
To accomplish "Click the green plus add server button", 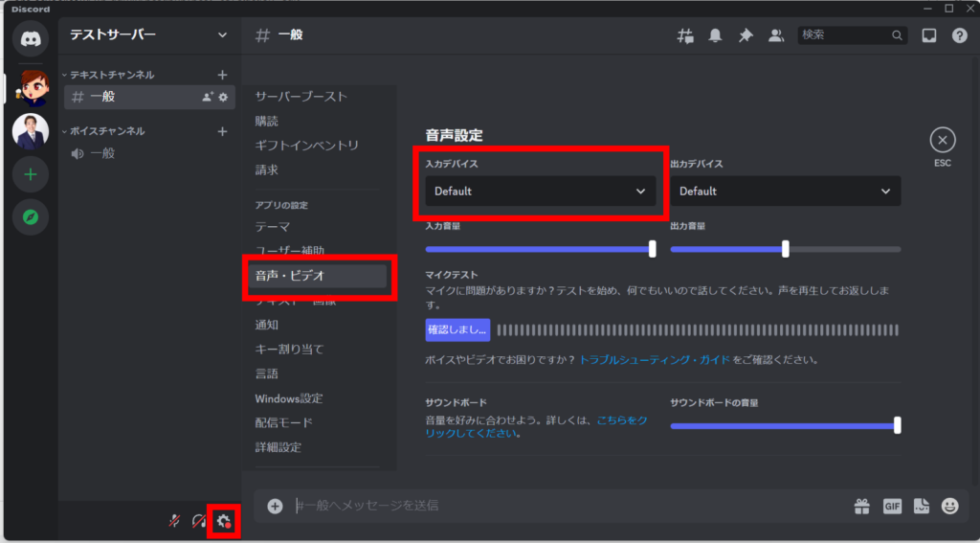I will [31, 174].
